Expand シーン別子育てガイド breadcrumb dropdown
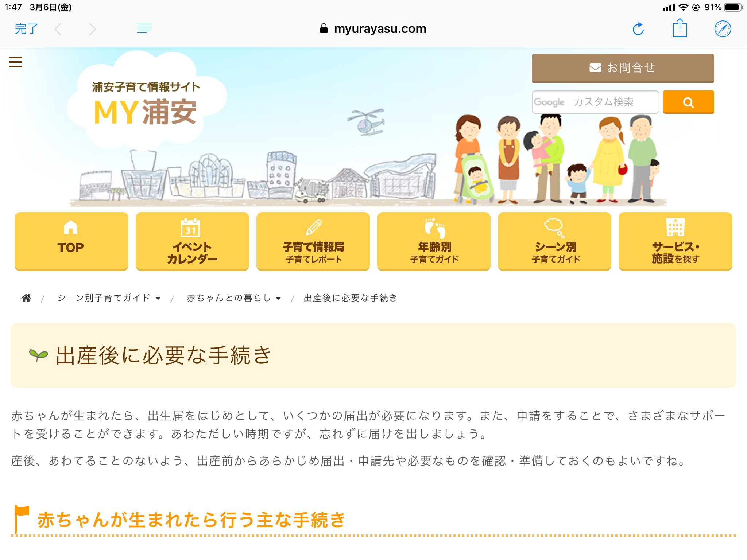This screenshot has width=747, height=560. tap(158, 298)
